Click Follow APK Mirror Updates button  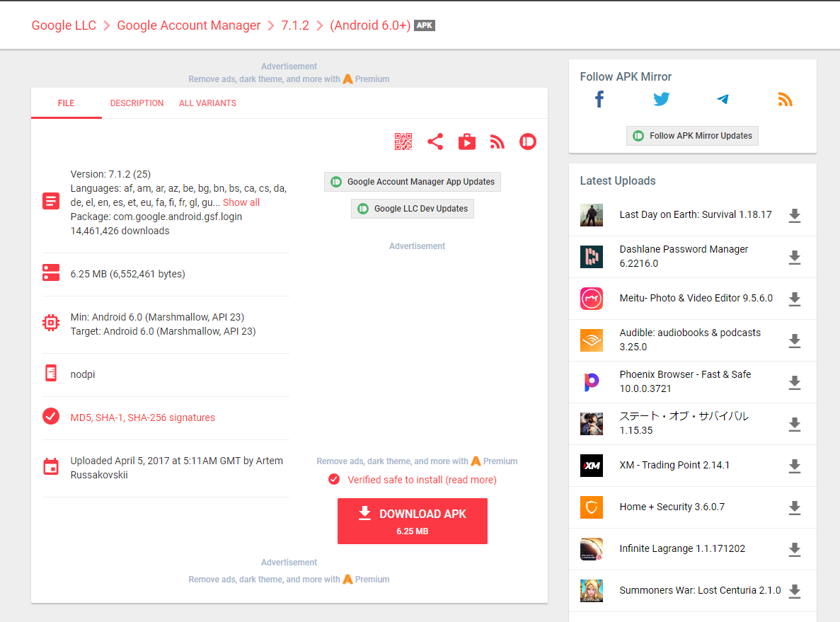[x=692, y=136]
